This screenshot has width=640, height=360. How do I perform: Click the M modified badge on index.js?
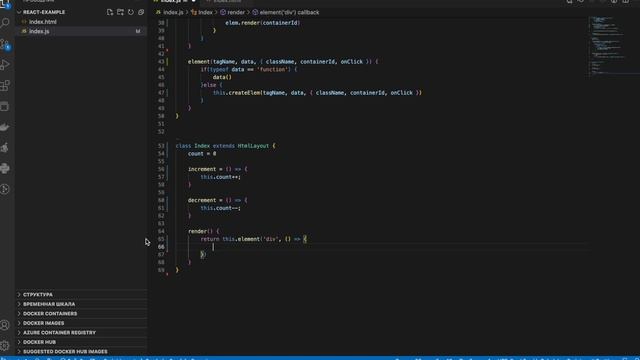point(138,31)
